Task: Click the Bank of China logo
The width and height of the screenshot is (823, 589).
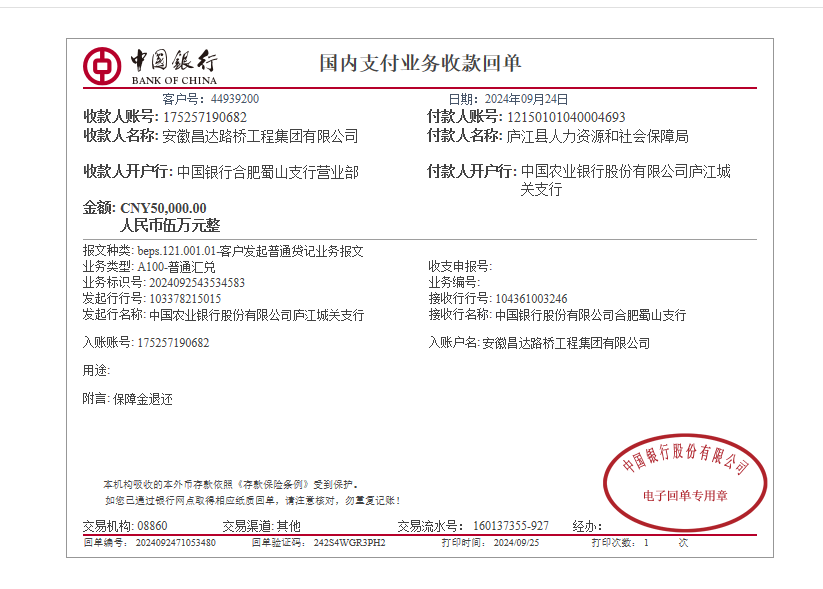Action: (150, 65)
